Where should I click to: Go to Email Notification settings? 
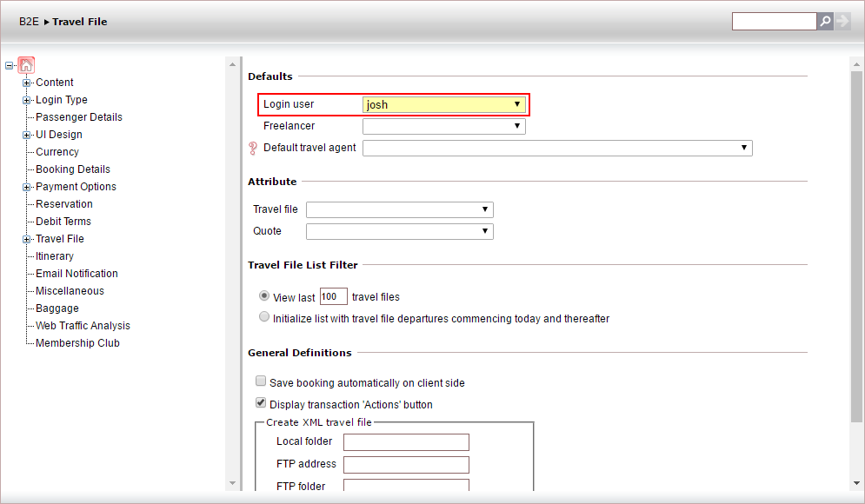point(77,274)
